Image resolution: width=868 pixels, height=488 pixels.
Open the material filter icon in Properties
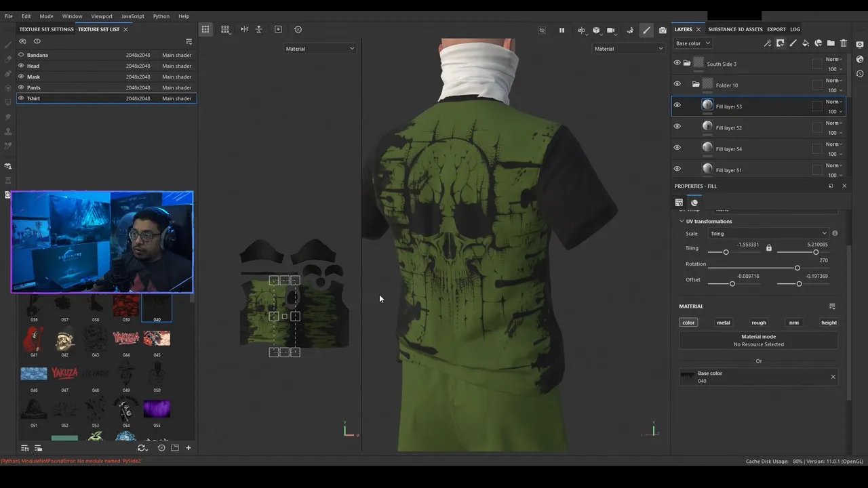click(x=832, y=306)
